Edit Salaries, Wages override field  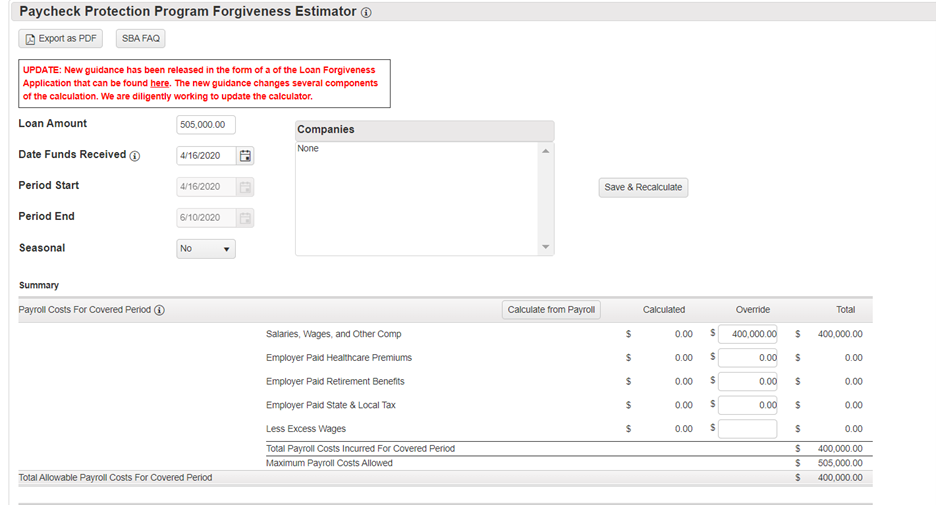[x=747, y=334]
